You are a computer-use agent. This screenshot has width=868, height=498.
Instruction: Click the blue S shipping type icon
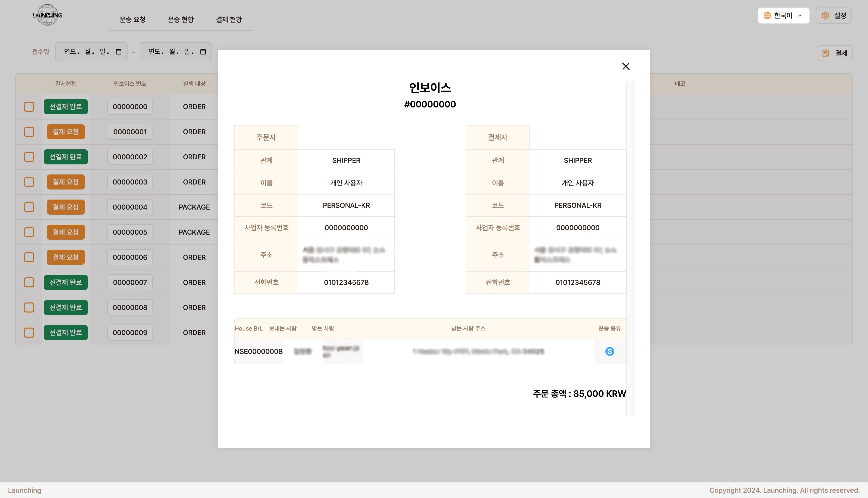pyautogui.click(x=609, y=351)
